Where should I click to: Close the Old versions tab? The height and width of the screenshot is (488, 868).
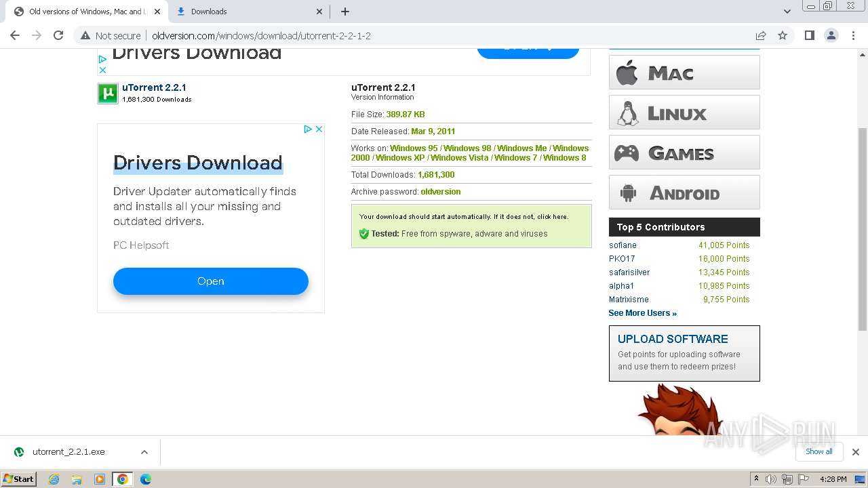tap(157, 12)
